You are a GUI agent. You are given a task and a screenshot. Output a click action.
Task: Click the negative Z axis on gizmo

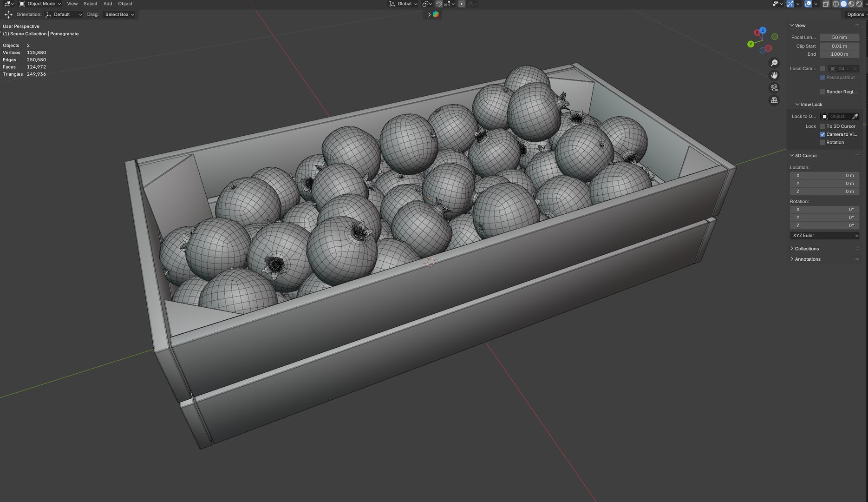coord(763,50)
